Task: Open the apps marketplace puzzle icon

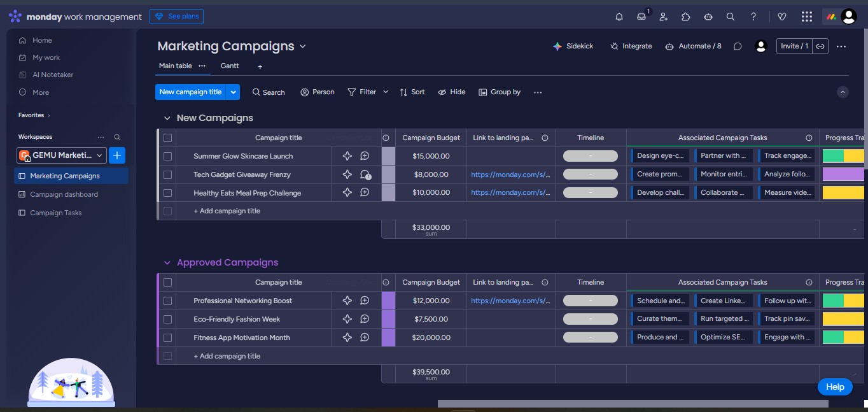Action: coord(685,17)
